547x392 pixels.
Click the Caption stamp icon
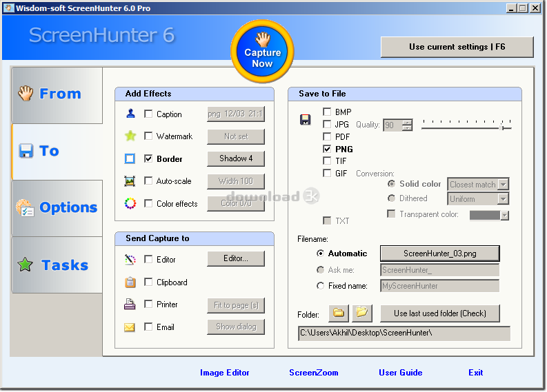[130, 114]
